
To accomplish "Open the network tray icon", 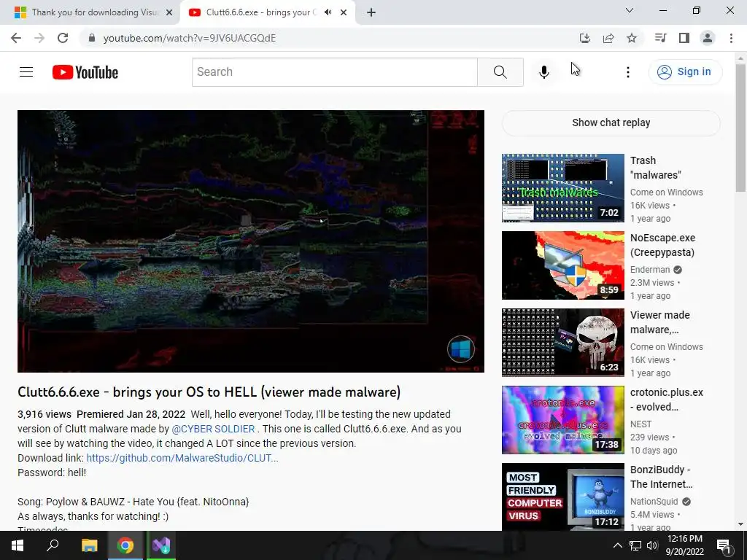I will point(635,545).
